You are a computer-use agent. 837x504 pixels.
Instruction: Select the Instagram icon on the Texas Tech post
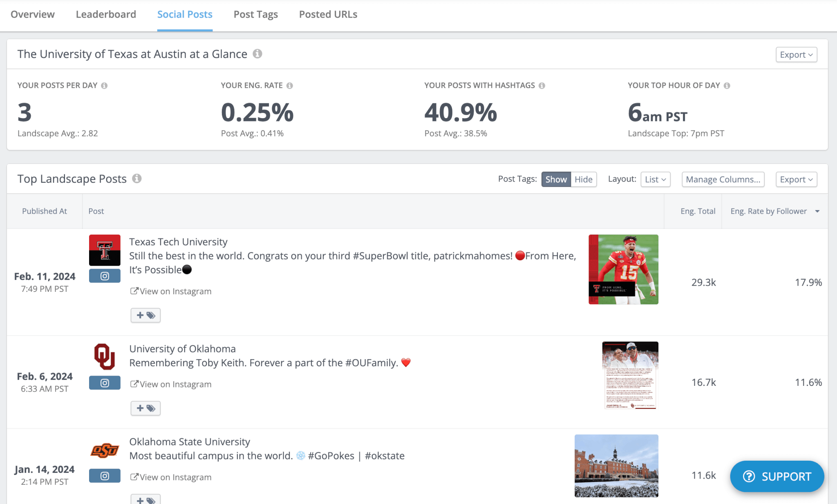(105, 276)
